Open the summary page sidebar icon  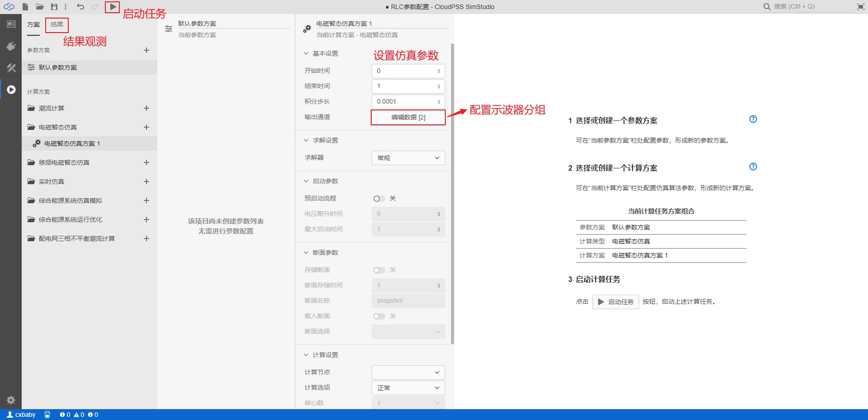point(11,24)
